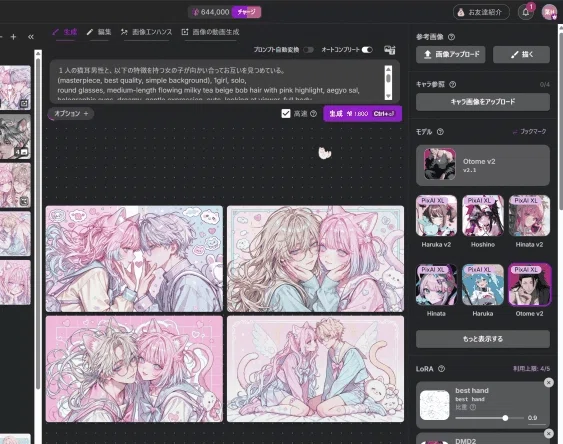Switch to the 画像の動画生成 tab
Viewport: 563px width, 444px height.
pos(210,32)
